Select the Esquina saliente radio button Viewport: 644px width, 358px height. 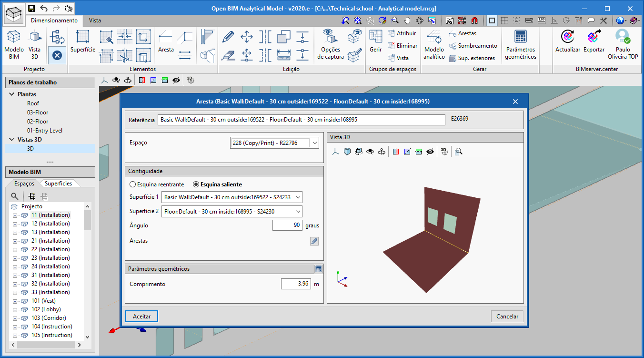tap(195, 185)
